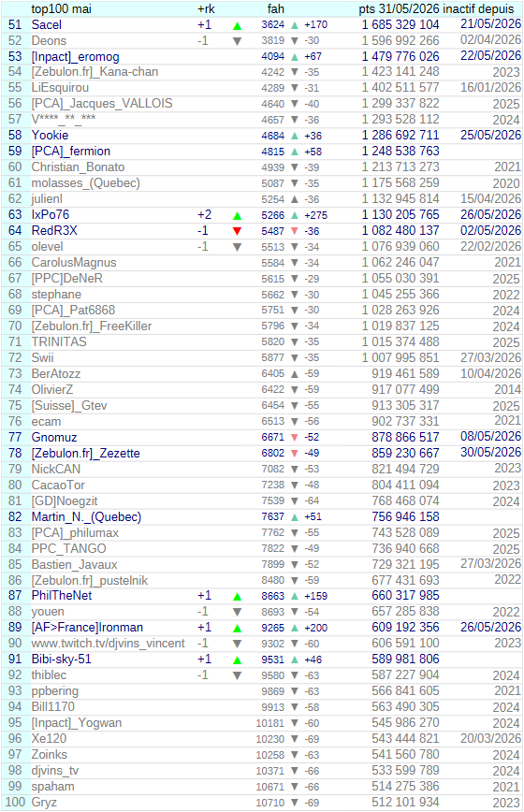Click the green up arrow in IxPo76's rank column
The width and height of the screenshot is (524, 812).
pyautogui.click(x=237, y=215)
